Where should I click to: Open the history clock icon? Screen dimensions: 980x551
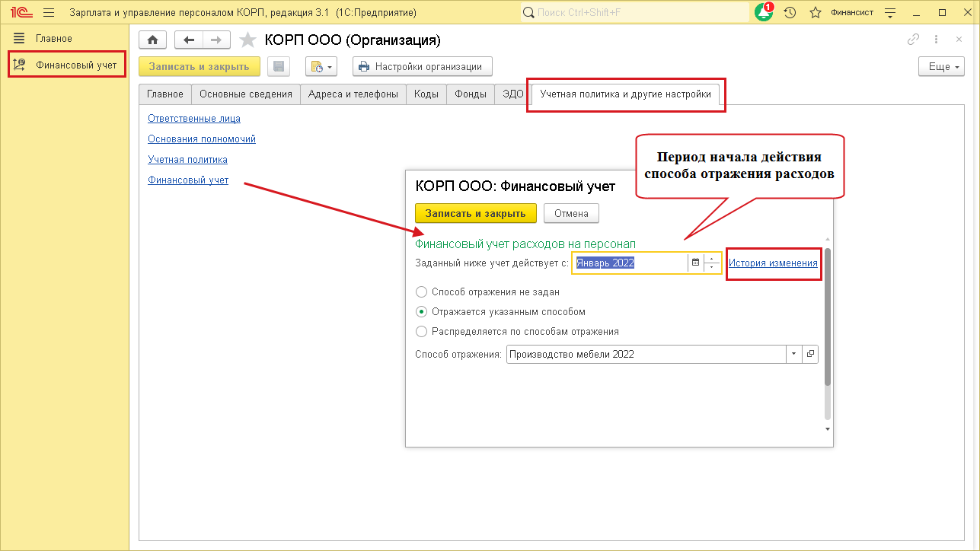click(790, 13)
